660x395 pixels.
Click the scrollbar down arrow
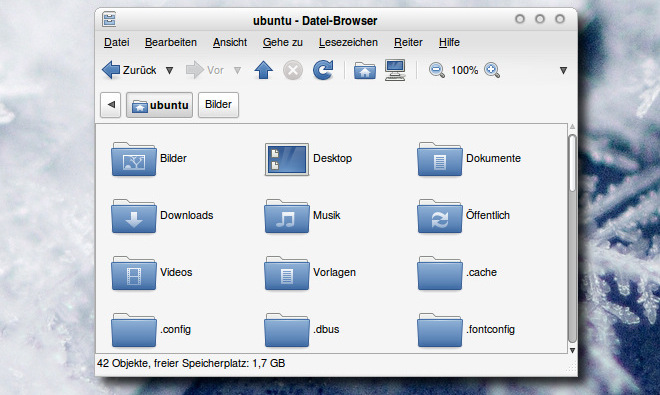tap(572, 350)
